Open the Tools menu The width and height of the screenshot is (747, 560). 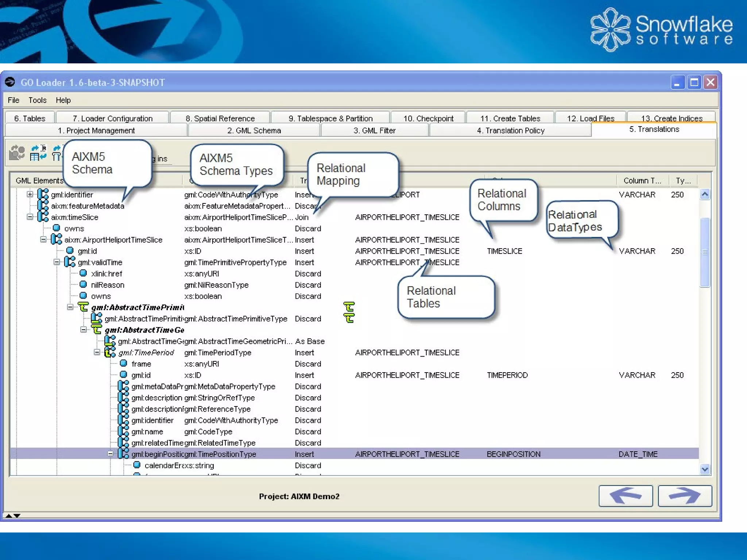click(37, 100)
